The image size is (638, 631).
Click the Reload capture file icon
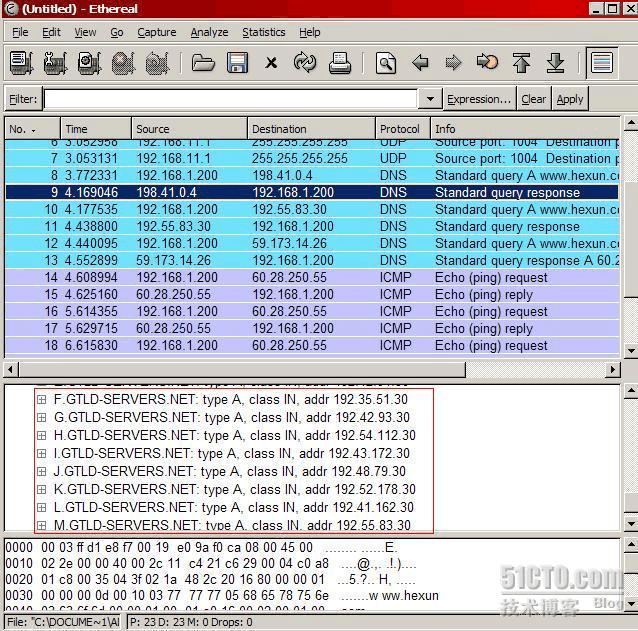click(305, 63)
